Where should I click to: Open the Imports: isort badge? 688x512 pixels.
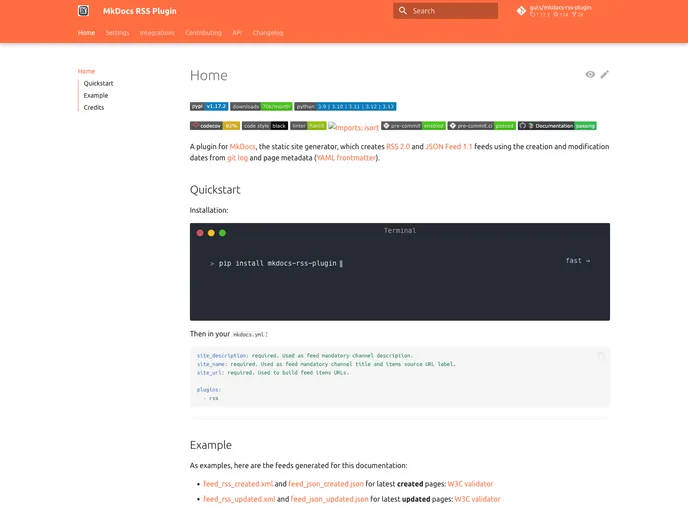tap(354, 127)
